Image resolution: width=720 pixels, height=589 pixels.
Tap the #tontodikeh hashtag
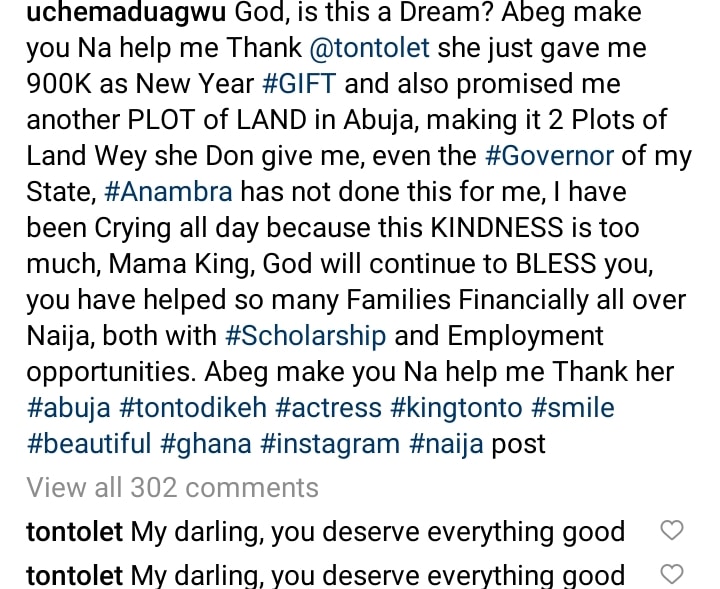click(198, 407)
